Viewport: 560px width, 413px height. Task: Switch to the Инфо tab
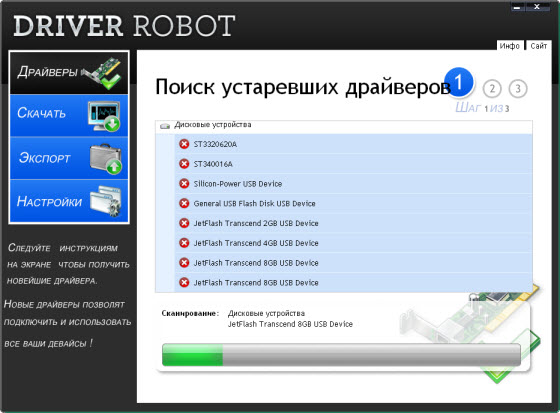coord(510,46)
